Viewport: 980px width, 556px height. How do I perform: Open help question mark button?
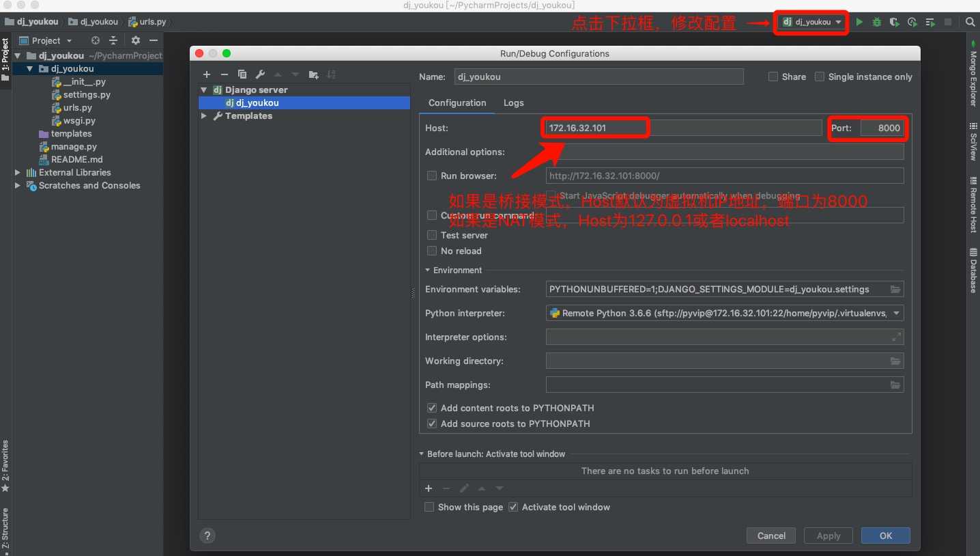(207, 536)
